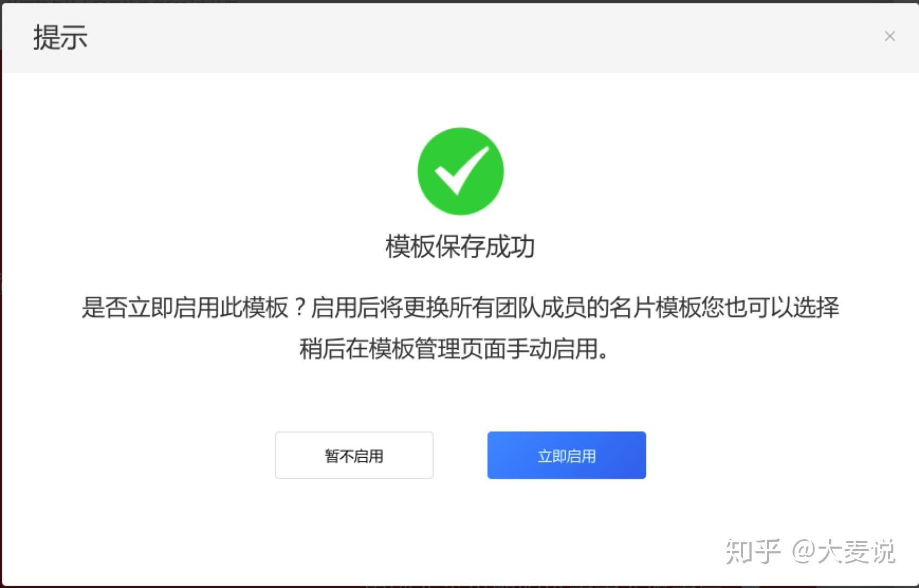Close the 提示 dialog with X

[x=889, y=36]
